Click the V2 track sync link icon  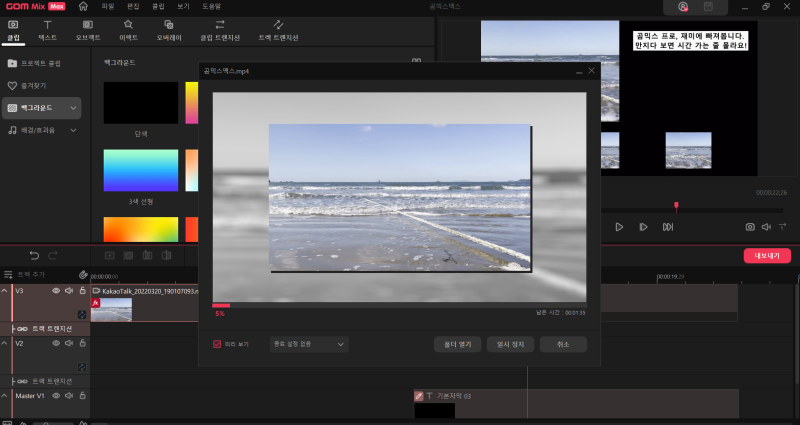[x=82, y=367]
